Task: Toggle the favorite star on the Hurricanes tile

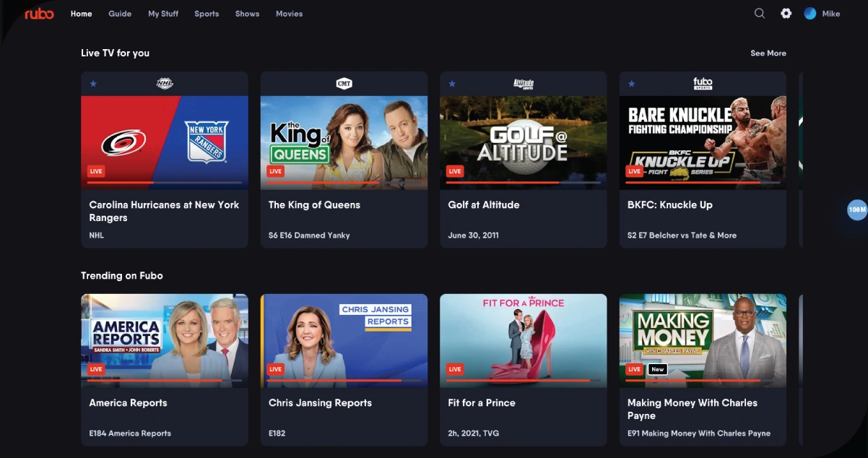Action: click(x=93, y=84)
